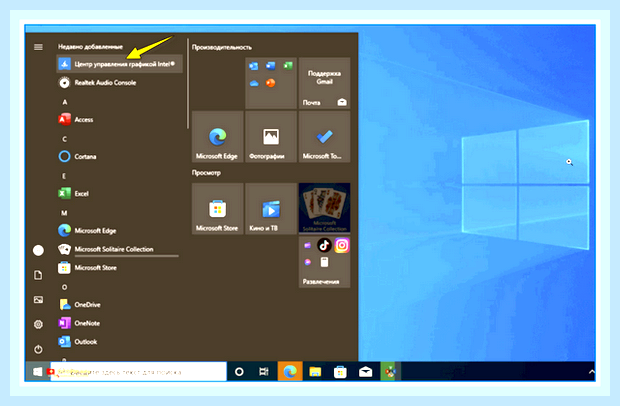Open Cortana circle on the taskbar
This screenshot has width=620, height=406.
[239, 372]
